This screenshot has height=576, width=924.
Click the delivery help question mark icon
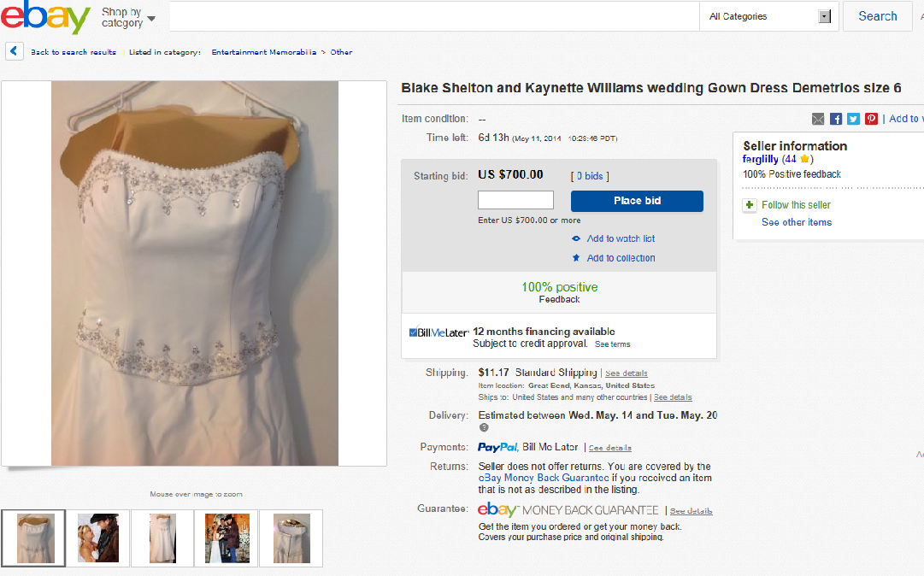[484, 427]
